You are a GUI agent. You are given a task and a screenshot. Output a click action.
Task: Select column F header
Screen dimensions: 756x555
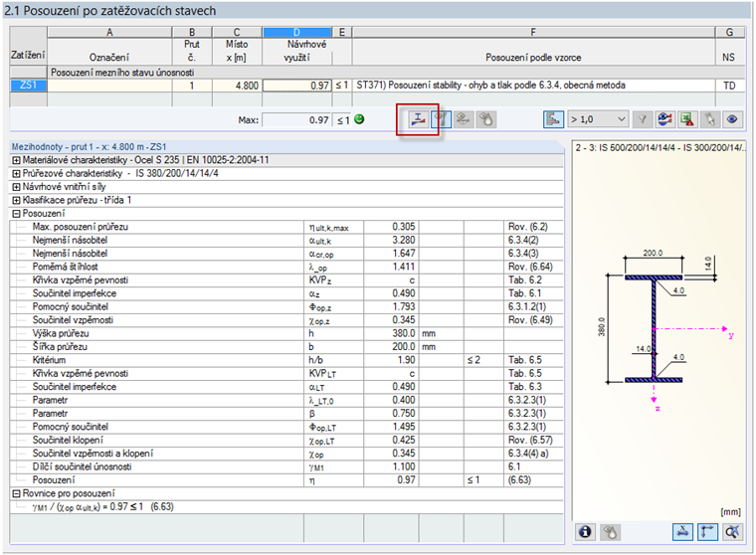pos(533,32)
